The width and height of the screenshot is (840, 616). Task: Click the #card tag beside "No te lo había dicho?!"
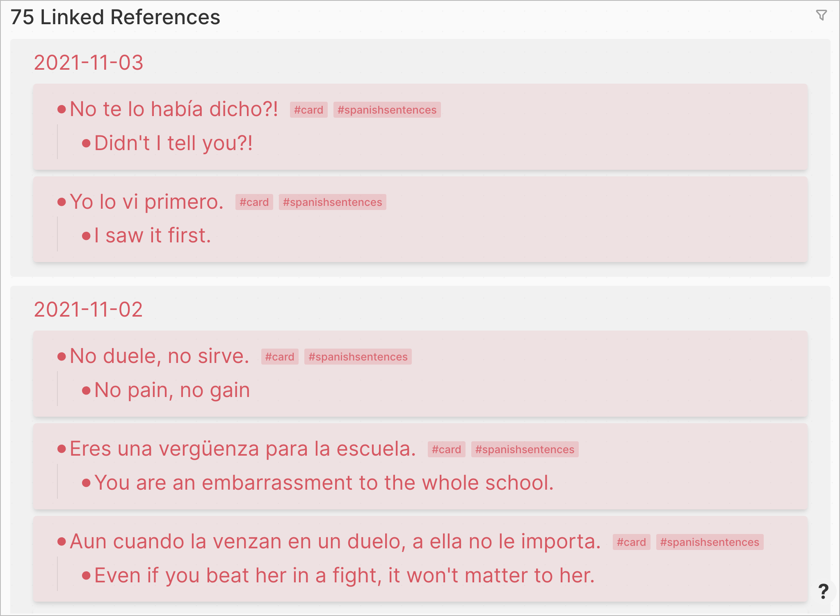(x=309, y=110)
